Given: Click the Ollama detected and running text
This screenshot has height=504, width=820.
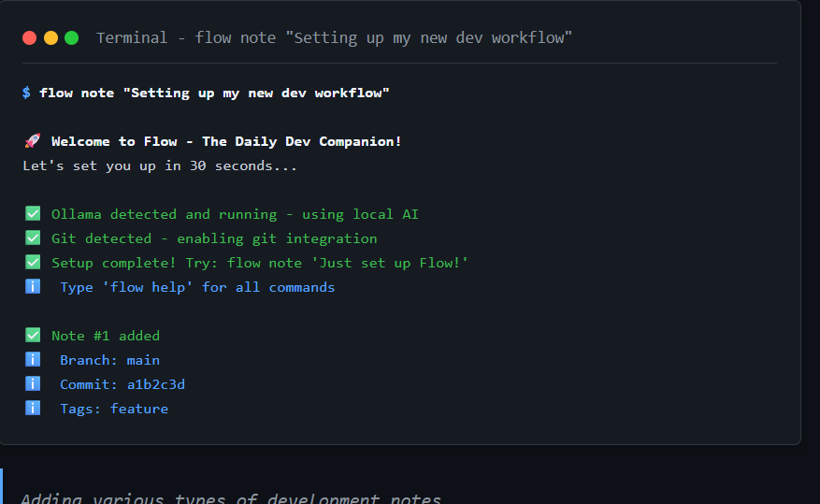Looking at the screenshot, I should coord(235,214).
